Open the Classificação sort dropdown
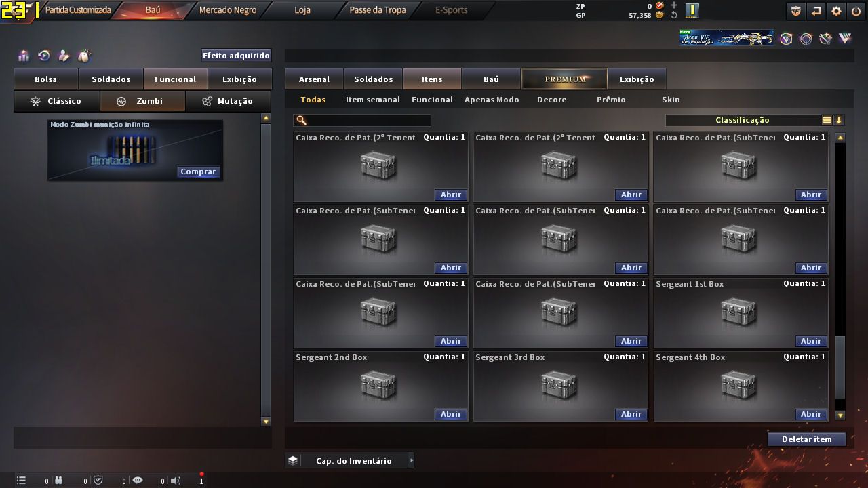The height and width of the screenshot is (488, 868). tap(743, 120)
